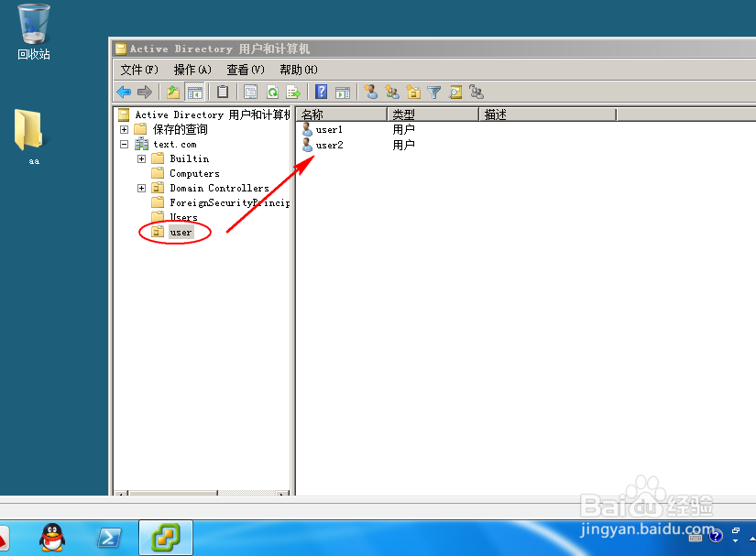Open the 帮助(H) menu
The width and height of the screenshot is (756, 556).
point(299,70)
